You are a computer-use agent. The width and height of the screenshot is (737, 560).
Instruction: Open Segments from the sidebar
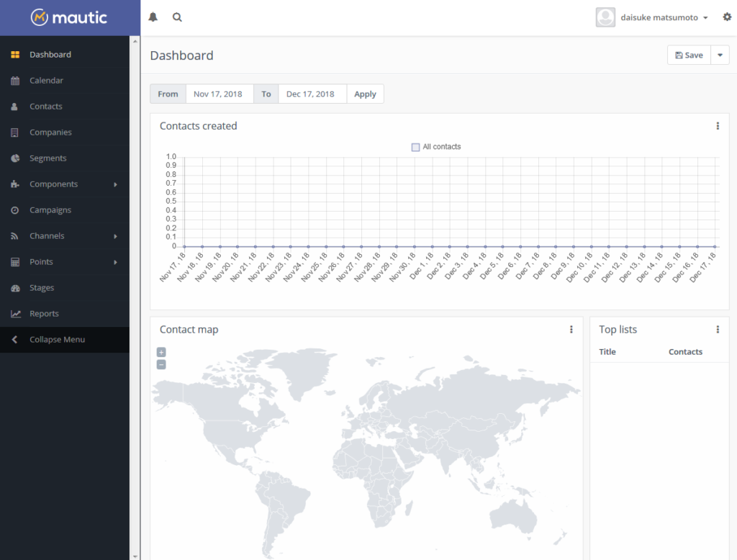tap(48, 158)
